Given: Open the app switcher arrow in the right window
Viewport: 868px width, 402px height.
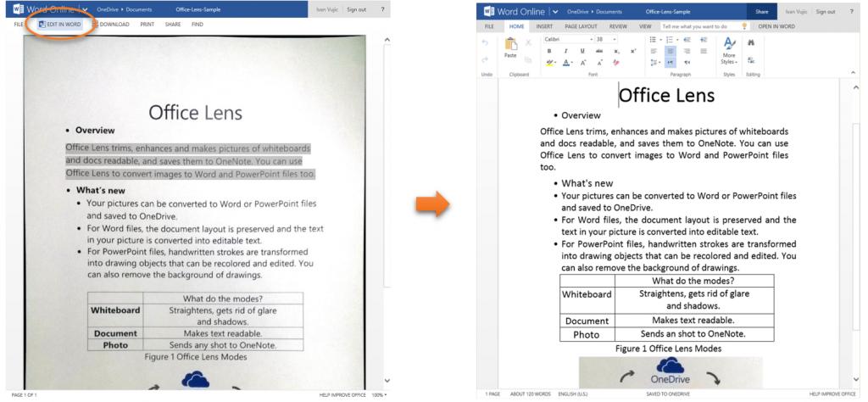Looking at the screenshot, I should coord(555,12).
